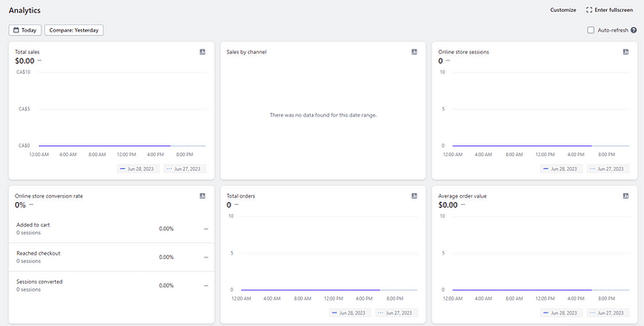The height and width of the screenshot is (326, 644).
Task: Click the Auto-refresh help question mark icon
Action: pyautogui.click(x=634, y=30)
